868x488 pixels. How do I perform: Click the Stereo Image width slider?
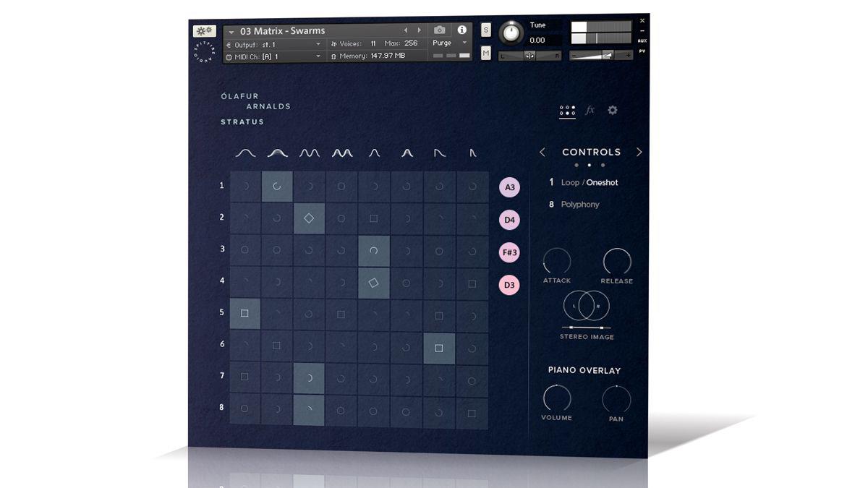click(587, 328)
